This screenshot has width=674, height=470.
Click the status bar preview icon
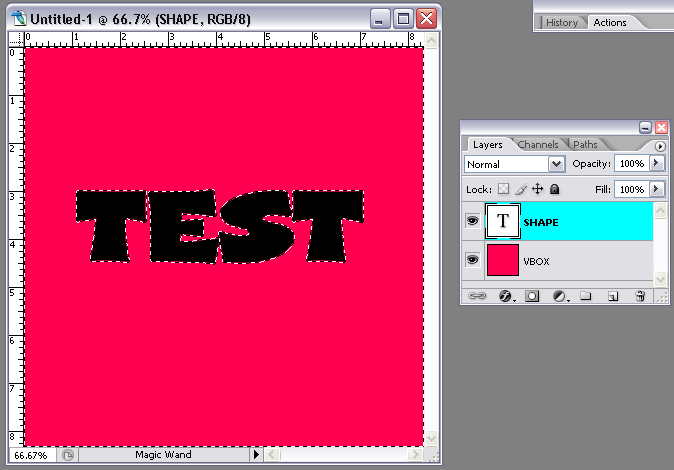click(x=67, y=455)
